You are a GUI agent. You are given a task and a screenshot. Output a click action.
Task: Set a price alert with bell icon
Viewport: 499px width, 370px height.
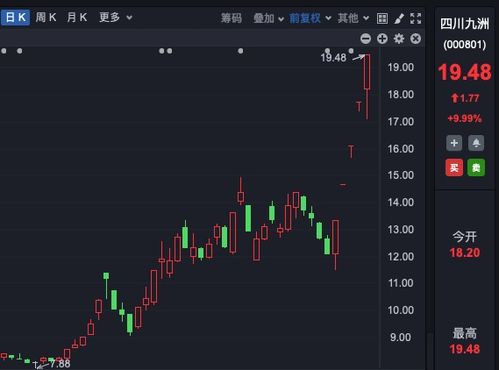(476, 143)
